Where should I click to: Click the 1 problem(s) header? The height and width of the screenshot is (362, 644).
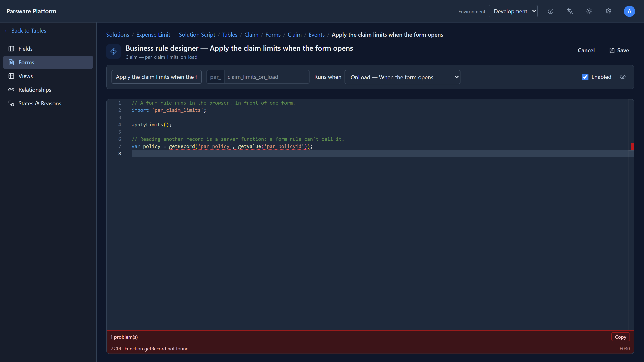tap(124, 337)
